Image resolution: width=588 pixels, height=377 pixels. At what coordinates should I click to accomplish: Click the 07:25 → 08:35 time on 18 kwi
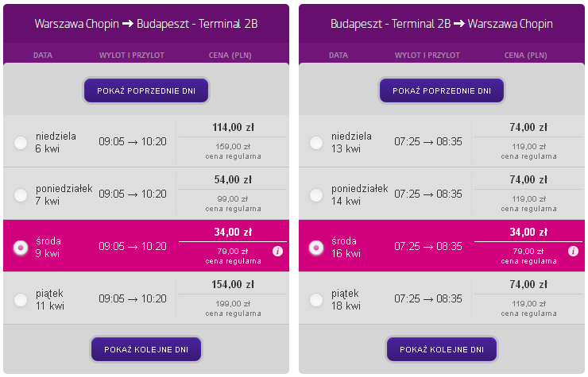click(428, 298)
